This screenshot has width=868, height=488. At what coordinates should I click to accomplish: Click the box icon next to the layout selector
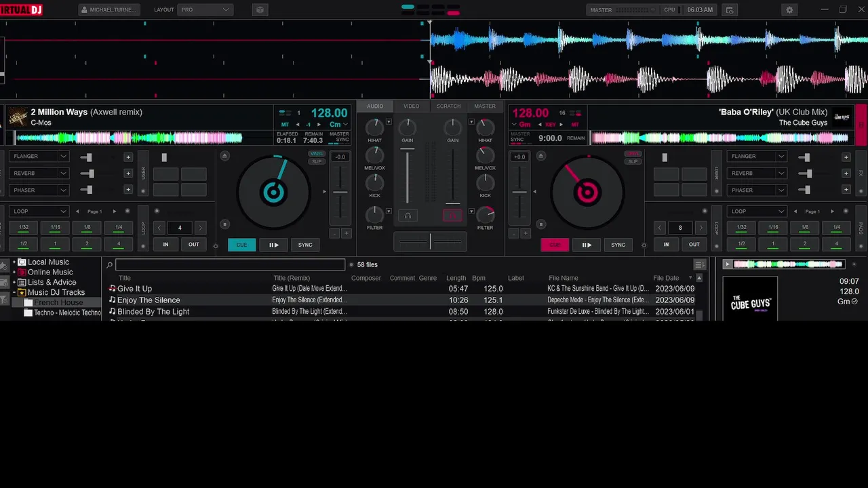click(260, 10)
